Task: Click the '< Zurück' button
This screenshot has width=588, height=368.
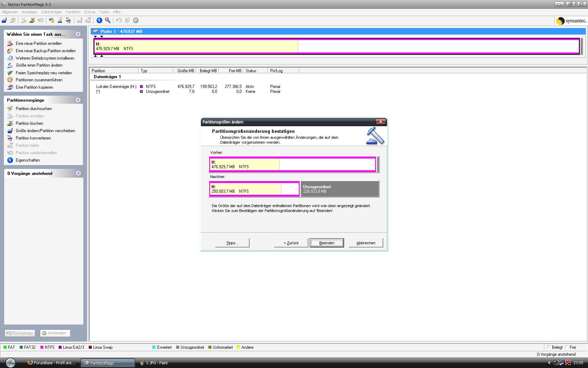Action: [x=291, y=243]
